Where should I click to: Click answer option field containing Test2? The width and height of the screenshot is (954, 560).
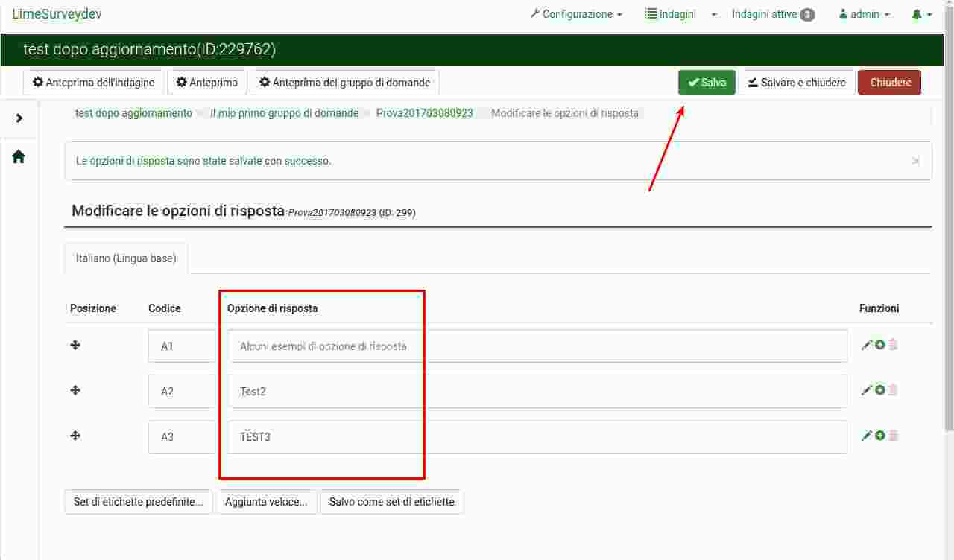pos(537,391)
